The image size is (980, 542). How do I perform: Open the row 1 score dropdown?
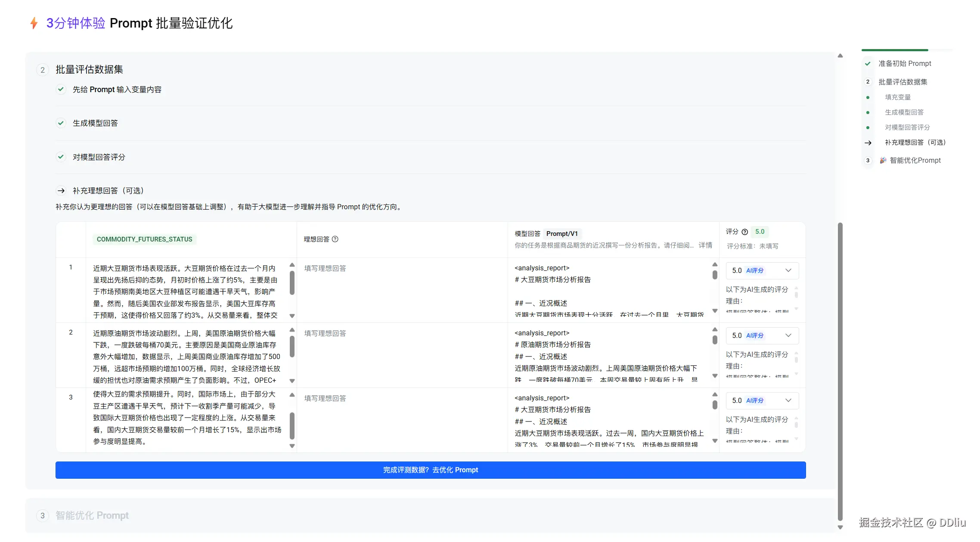(762, 271)
